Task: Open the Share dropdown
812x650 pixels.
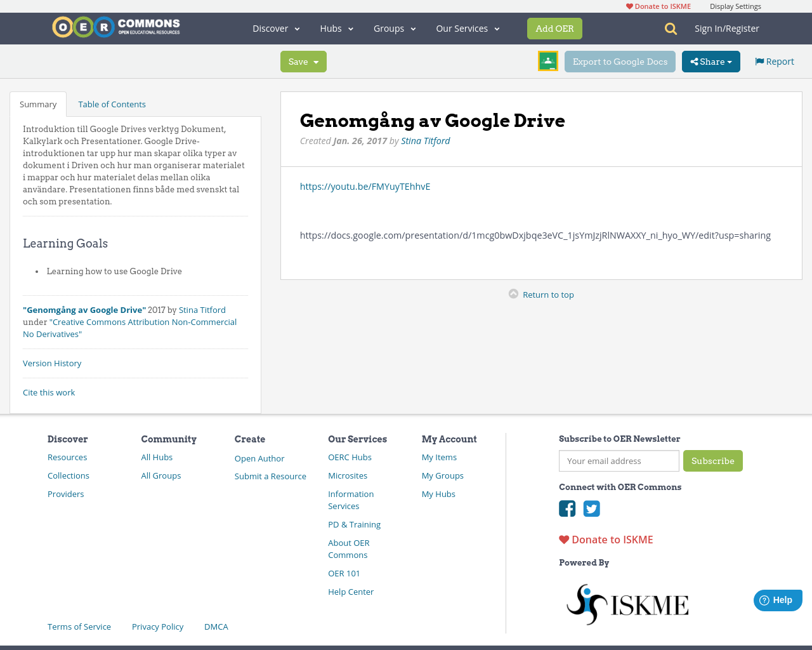Action: click(x=711, y=62)
